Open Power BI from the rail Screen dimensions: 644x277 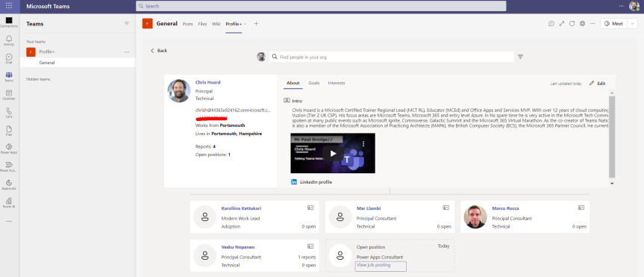click(x=9, y=202)
